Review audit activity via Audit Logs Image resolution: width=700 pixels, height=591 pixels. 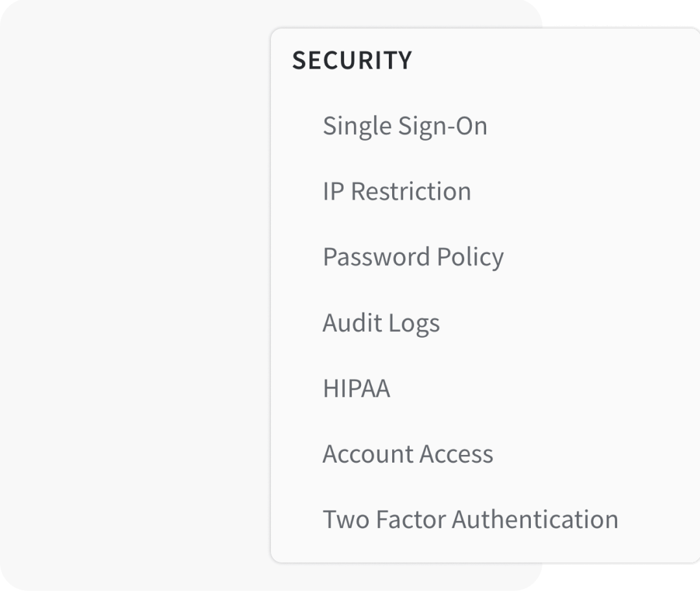381,323
